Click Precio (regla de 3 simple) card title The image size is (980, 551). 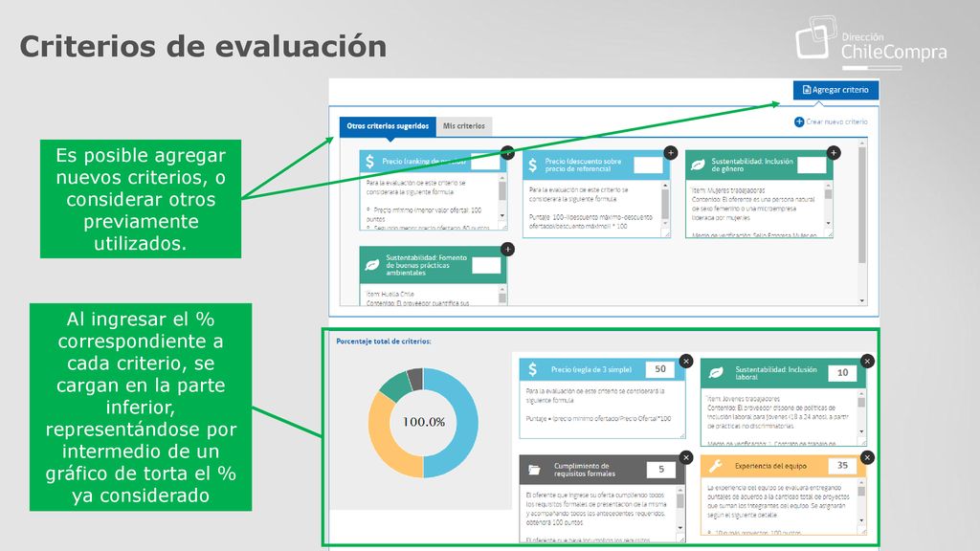point(591,370)
